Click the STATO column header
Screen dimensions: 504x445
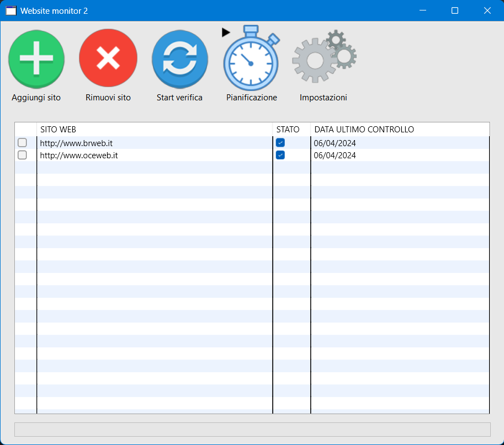291,130
